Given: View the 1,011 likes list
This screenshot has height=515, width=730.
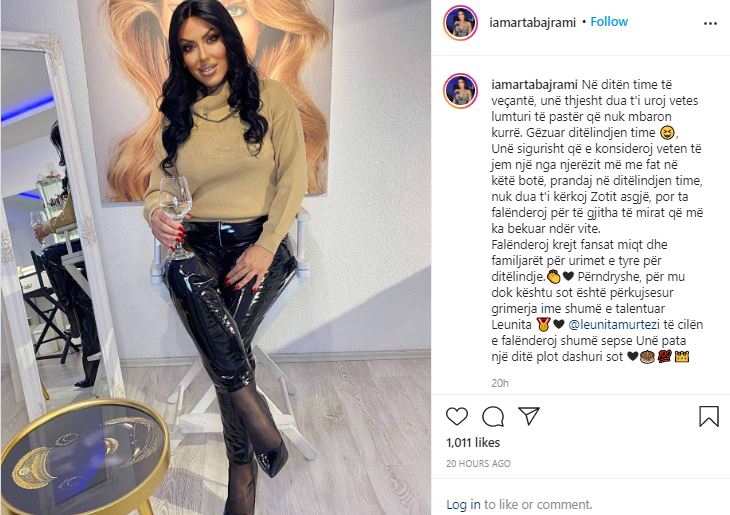Looking at the screenshot, I should pyautogui.click(x=473, y=442).
